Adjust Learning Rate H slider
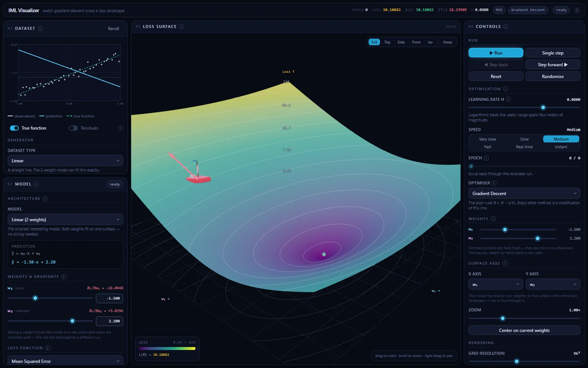 tap(524, 107)
